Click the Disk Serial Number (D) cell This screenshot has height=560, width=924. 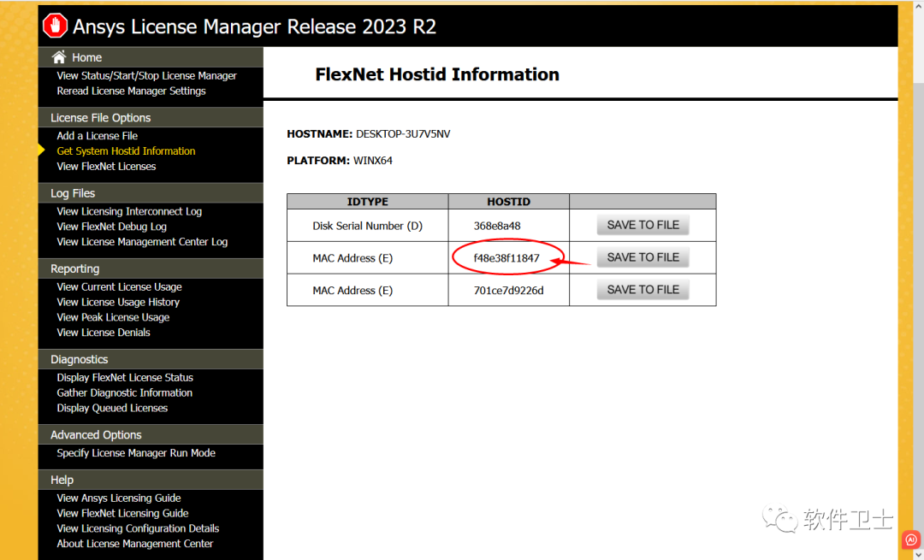(x=367, y=226)
